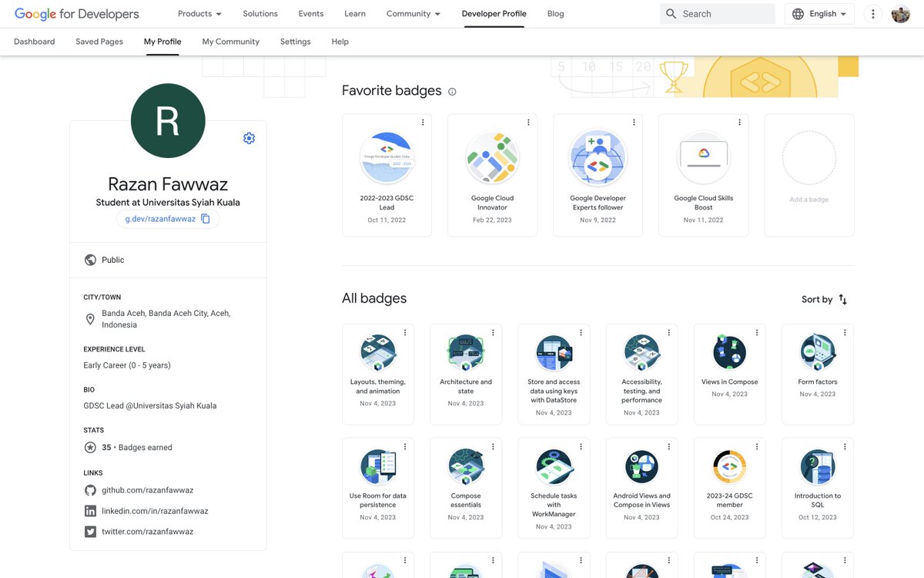Open options menu for Google Cloud Innovator badge

tap(528, 123)
